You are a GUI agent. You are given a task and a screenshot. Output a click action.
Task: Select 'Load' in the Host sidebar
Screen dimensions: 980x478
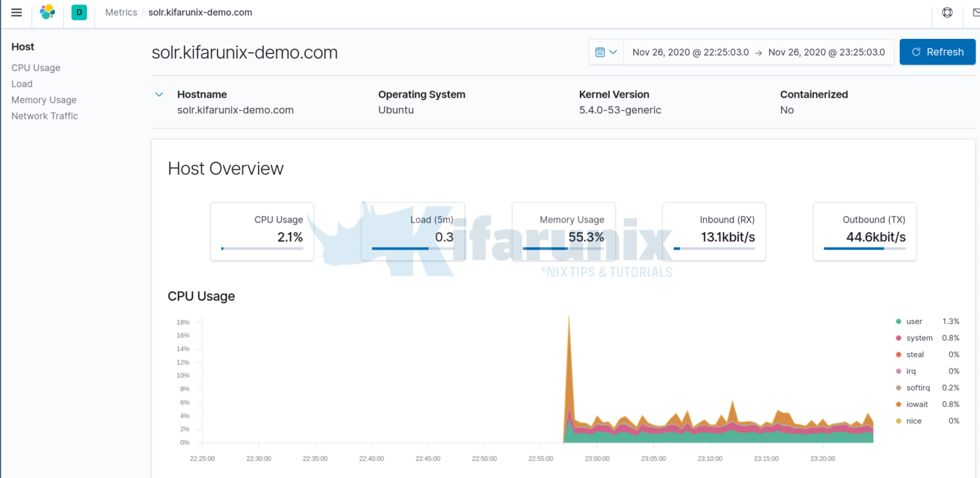click(22, 84)
